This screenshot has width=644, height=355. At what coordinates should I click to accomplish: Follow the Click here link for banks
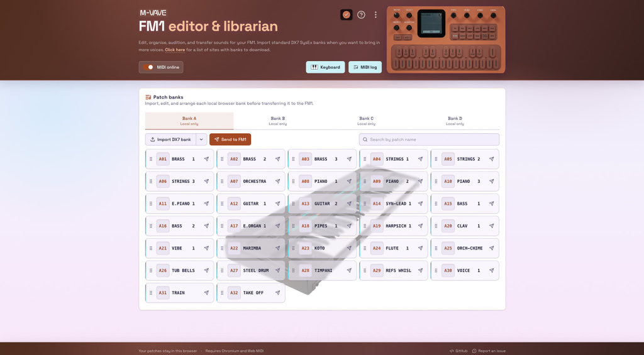pyautogui.click(x=175, y=50)
